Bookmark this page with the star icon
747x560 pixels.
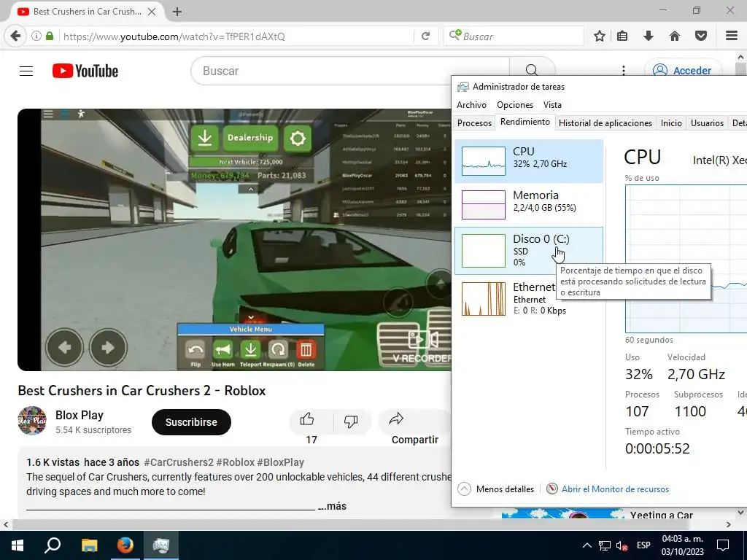[x=600, y=36]
